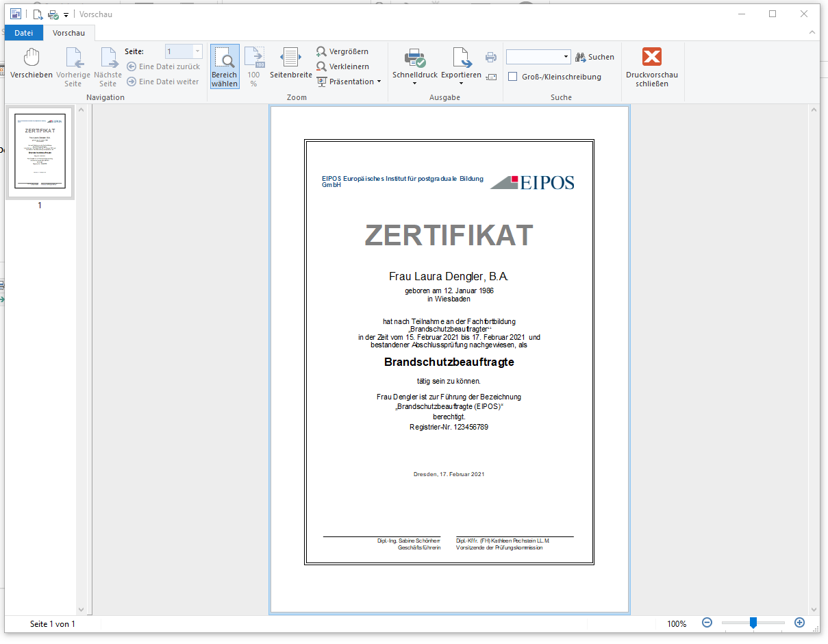
Task: Click 'tätig sein zu können.' text
Action: pos(449,380)
